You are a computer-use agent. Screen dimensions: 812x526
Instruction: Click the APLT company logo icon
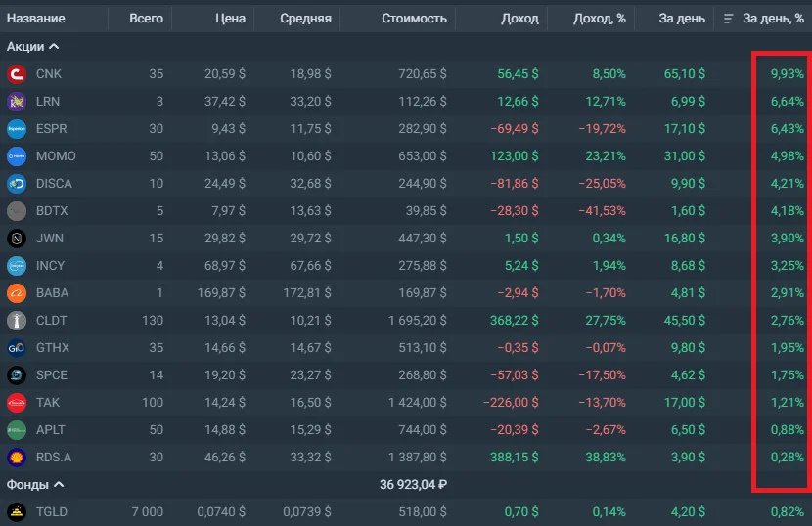(x=17, y=430)
